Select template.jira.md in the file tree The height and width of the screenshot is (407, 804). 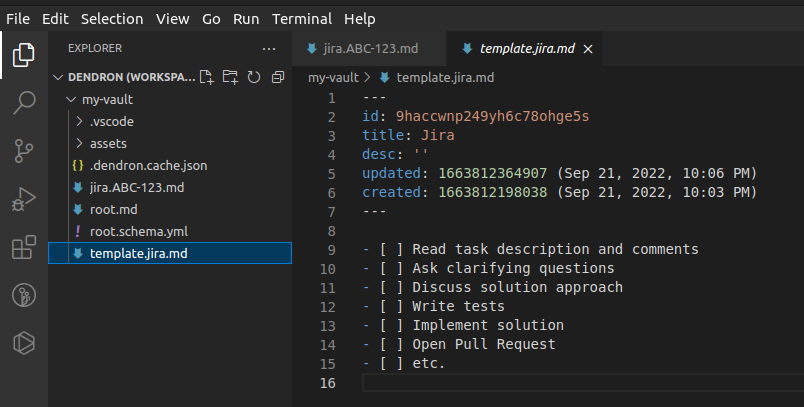click(170, 253)
